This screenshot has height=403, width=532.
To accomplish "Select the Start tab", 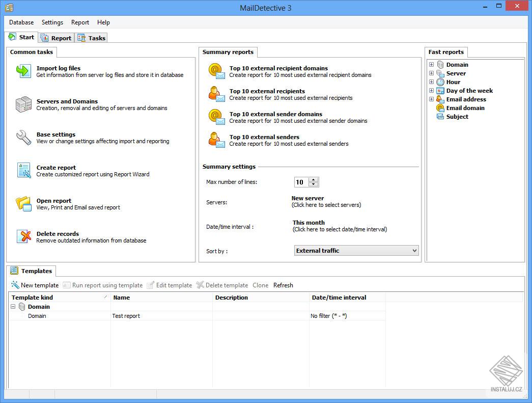I will click(21, 37).
